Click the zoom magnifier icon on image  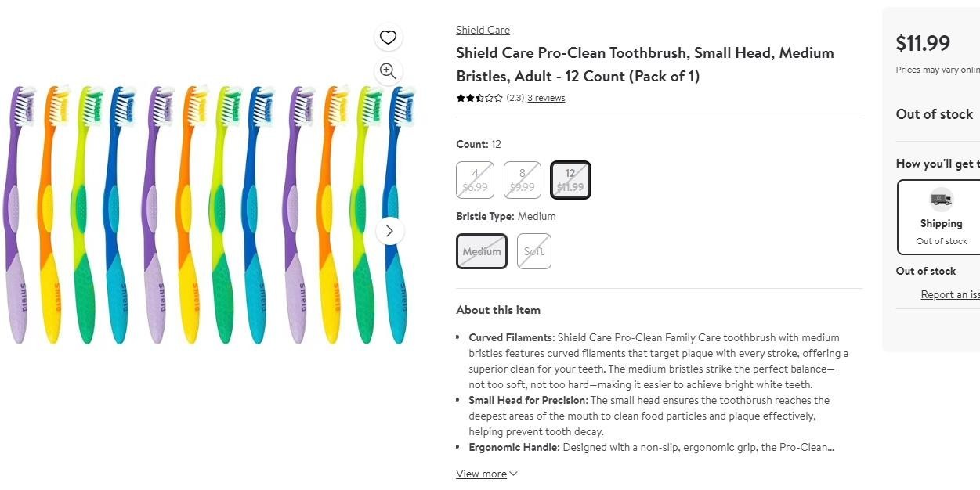388,71
